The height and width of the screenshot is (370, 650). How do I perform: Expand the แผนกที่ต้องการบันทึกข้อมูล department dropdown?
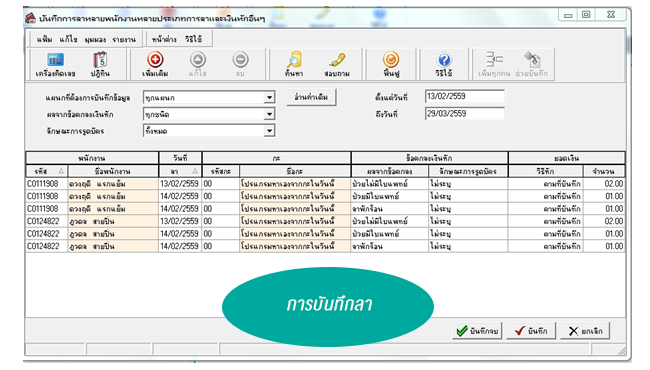click(269, 97)
